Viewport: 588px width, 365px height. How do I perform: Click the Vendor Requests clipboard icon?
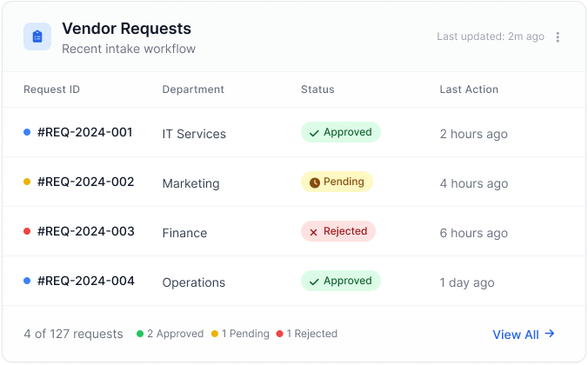(x=37, y=36)
